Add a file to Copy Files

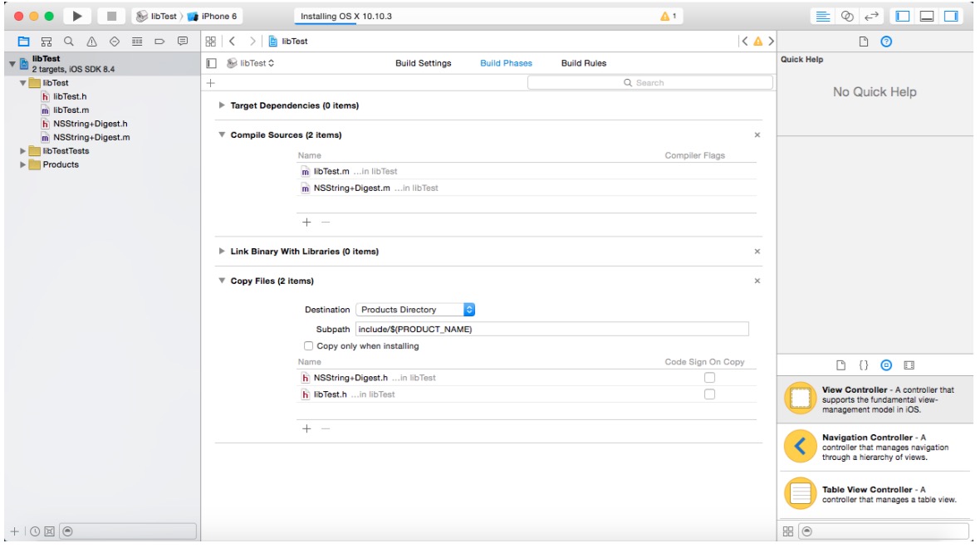(306, 428)
